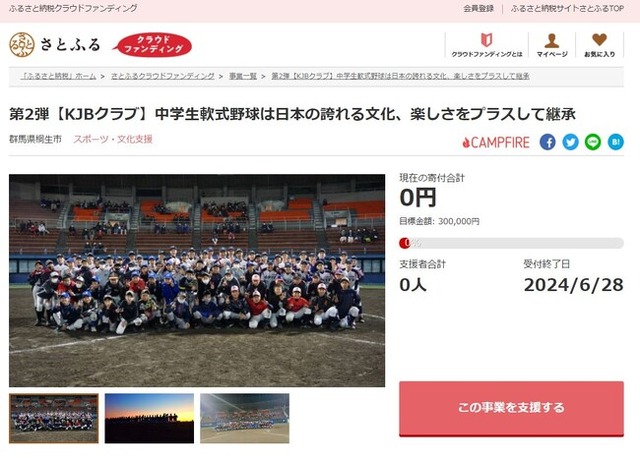The image size is (640, 458).
Task: Click the donation progress bar
Action: (511, 243)
